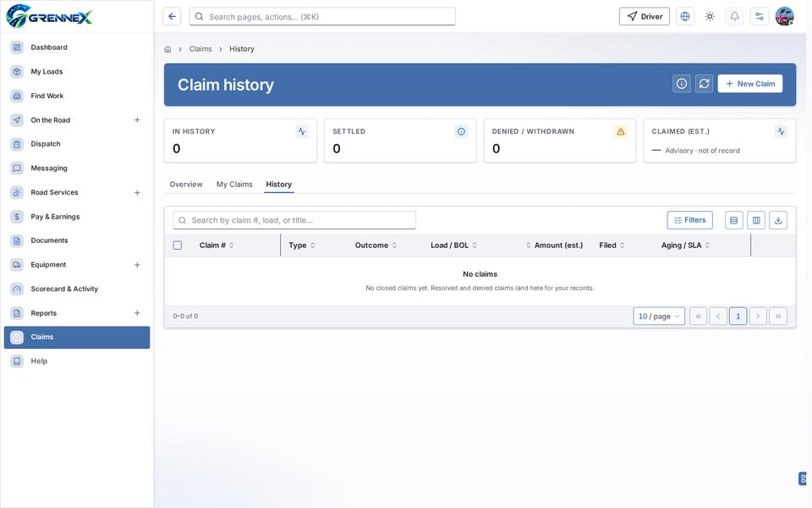
Task: Sort by the Aging / SLA column
Action: pos(685,246)
